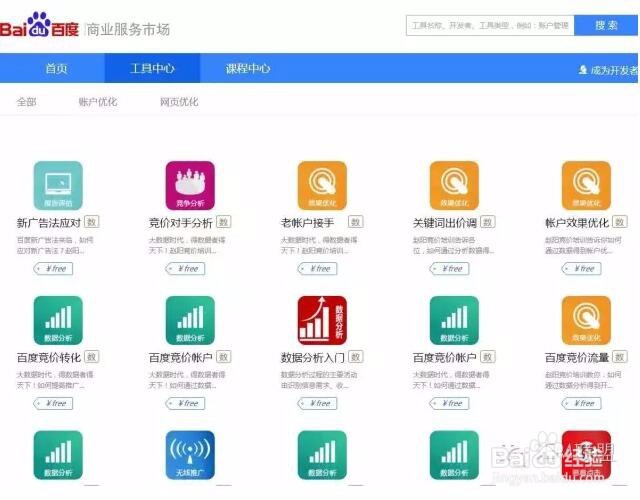Open the 数据分析入门 title link
The image size is (640, 500).
[x=313, y=357]
